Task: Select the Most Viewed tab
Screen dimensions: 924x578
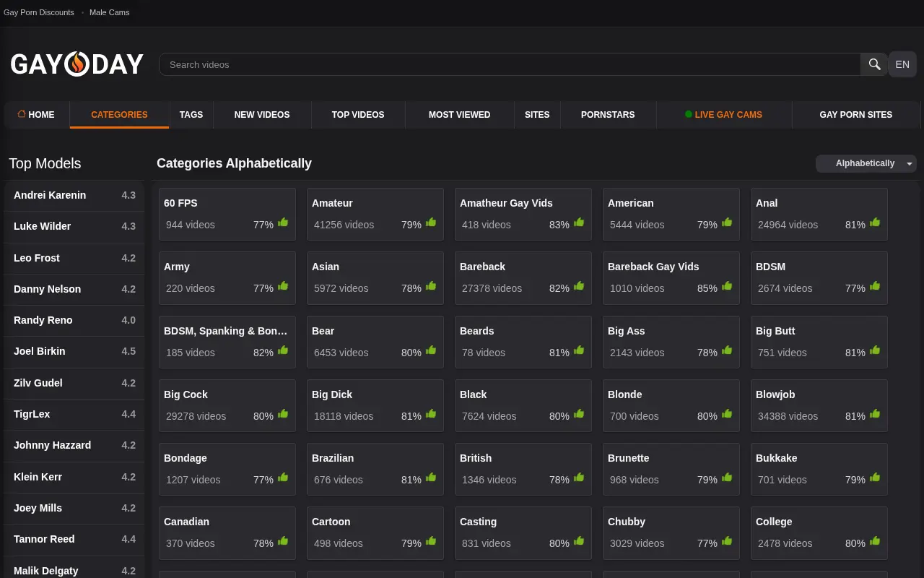Action: (459, 114)
